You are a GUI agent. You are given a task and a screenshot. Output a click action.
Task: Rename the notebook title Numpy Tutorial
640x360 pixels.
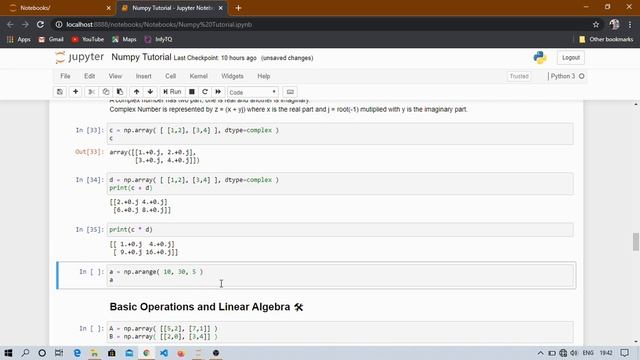[141, 57]
